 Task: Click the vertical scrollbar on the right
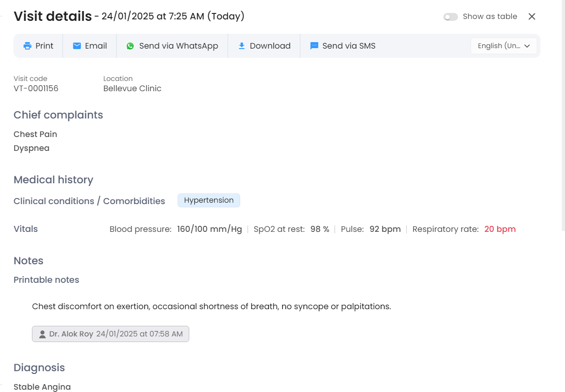coord(563,116)
